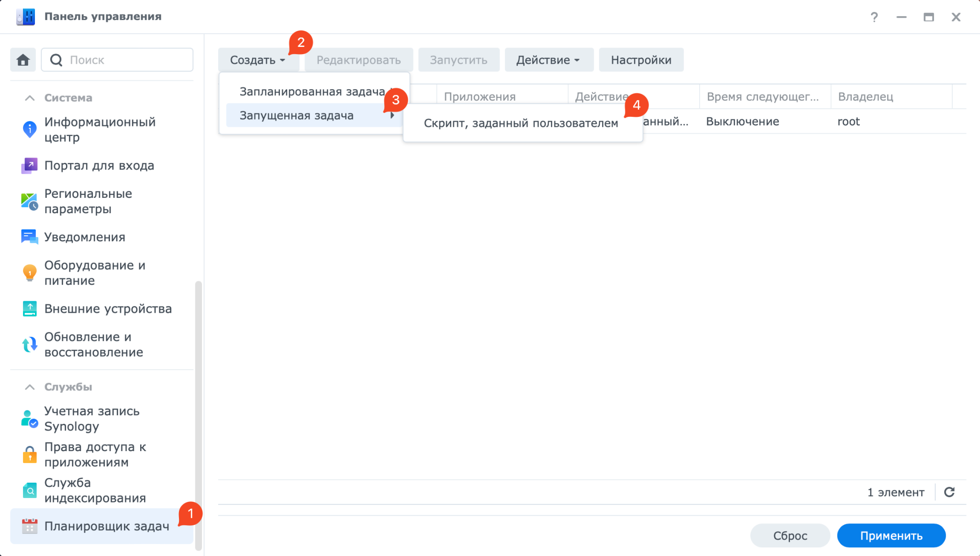This screenshot has height=556, width=980.
Task: Click the Application Privileges padlock icon
Action: [30, 455]
